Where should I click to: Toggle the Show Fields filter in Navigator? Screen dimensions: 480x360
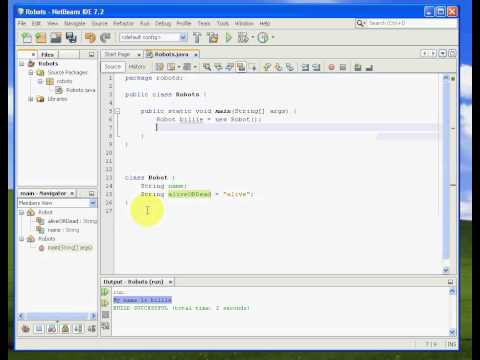(39, 329)
